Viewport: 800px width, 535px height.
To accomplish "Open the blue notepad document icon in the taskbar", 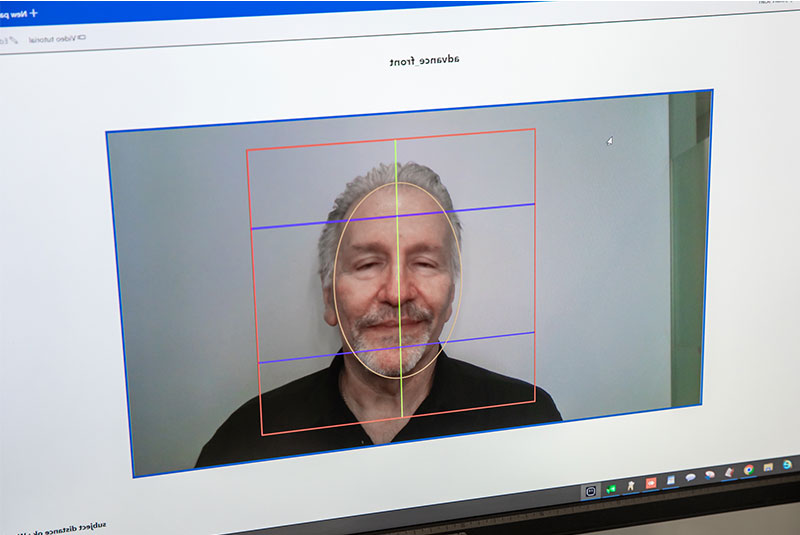I will click(670, 480).
